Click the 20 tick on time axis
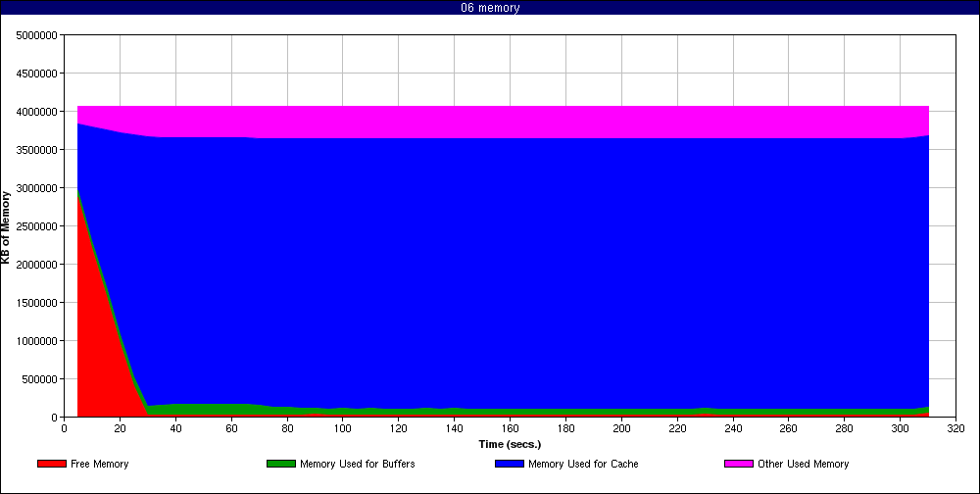The width and height of the screenshot is (980, 494). pyautogui.click(x=120, y=429)
